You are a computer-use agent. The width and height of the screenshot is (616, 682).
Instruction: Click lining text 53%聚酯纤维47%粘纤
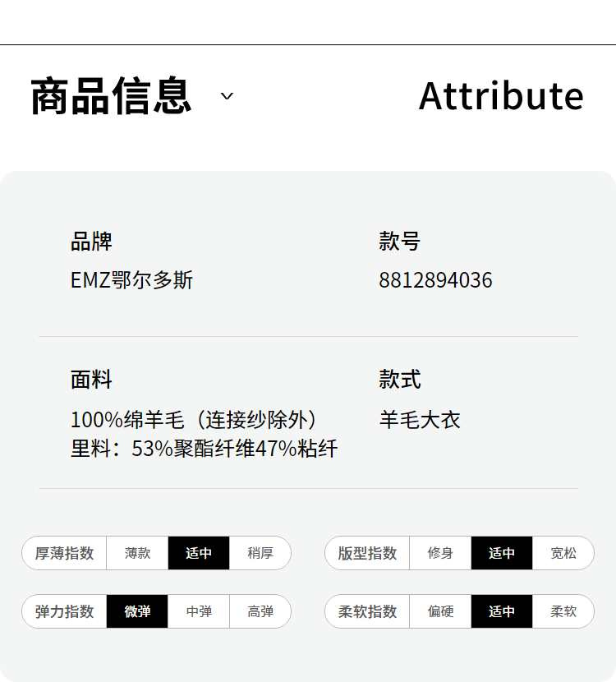coord(235,449)
